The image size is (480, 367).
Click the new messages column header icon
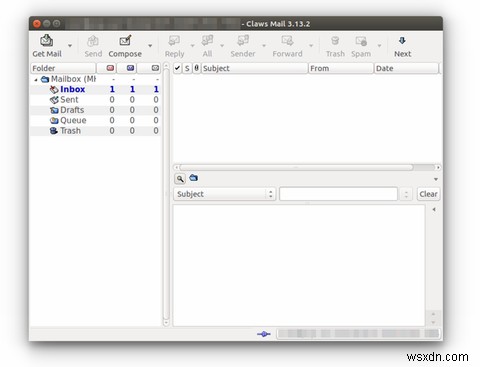coord(110,68)
